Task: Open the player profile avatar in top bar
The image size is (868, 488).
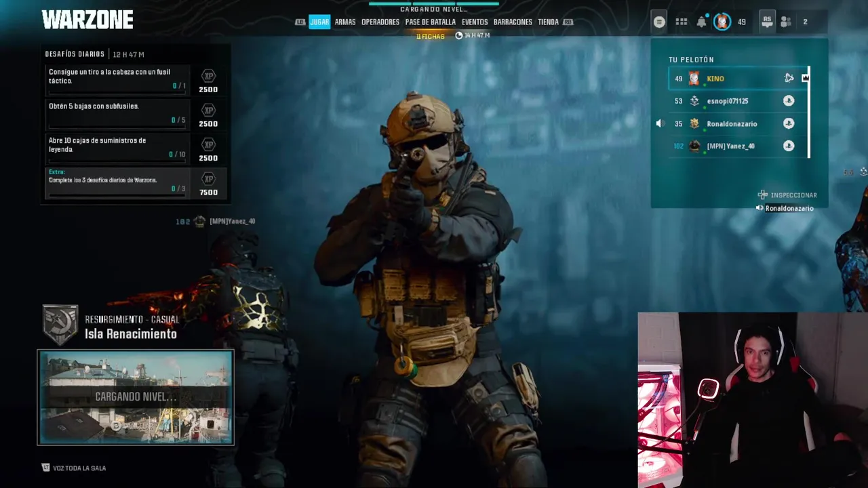Action: (x=722, y=22)
